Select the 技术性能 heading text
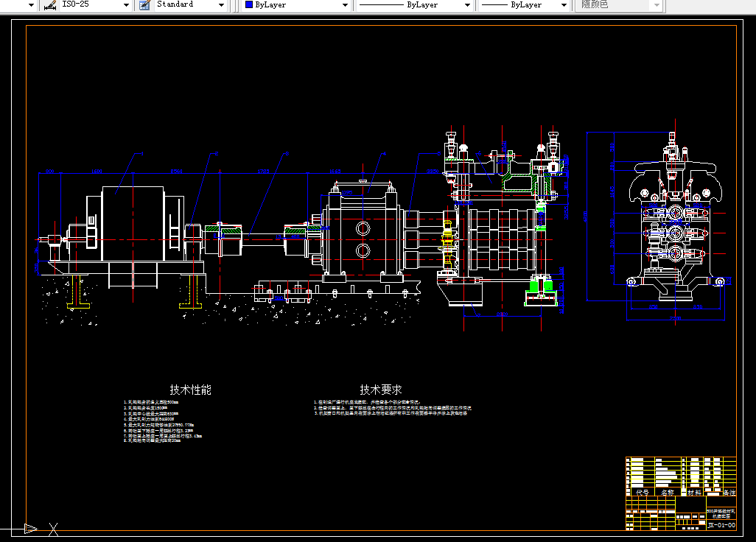 coord(190,390)
